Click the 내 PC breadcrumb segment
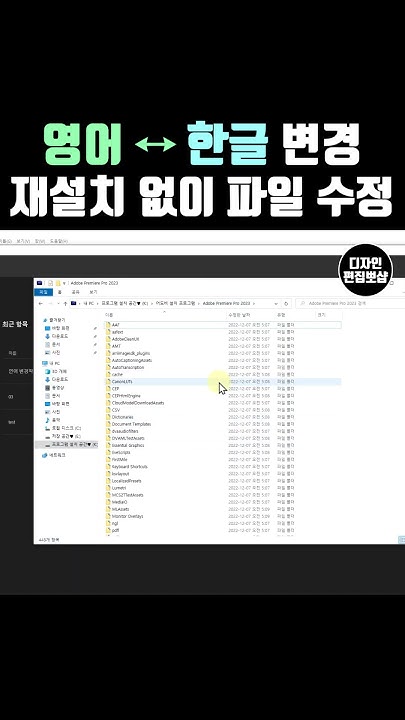Viewport: 405px width, 720px height. point(89,304)
